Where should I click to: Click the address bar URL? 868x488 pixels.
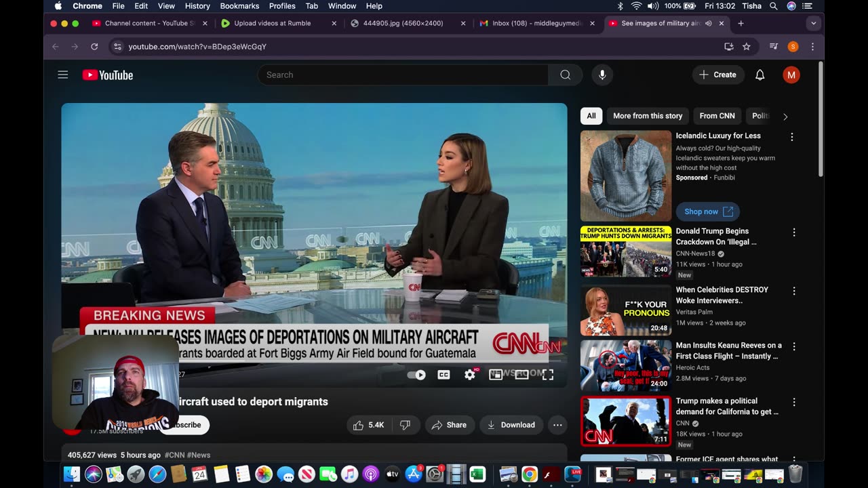tap(197, 47)
